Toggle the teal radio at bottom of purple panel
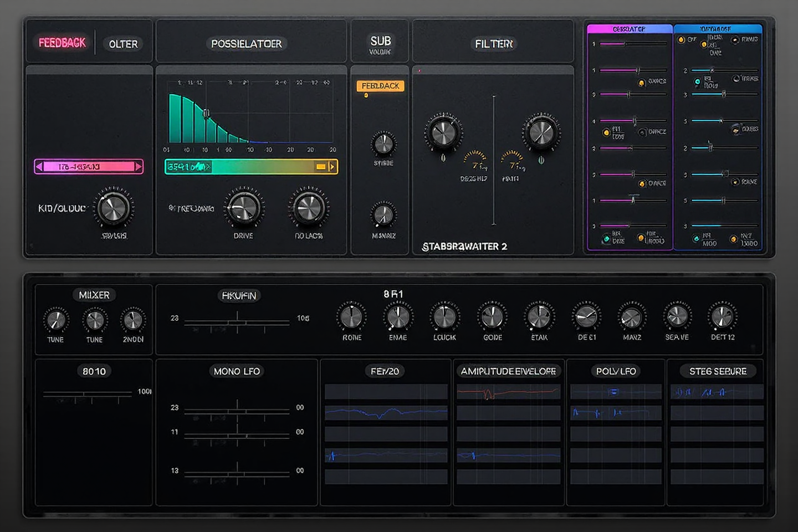 click(x=606, y=239)
